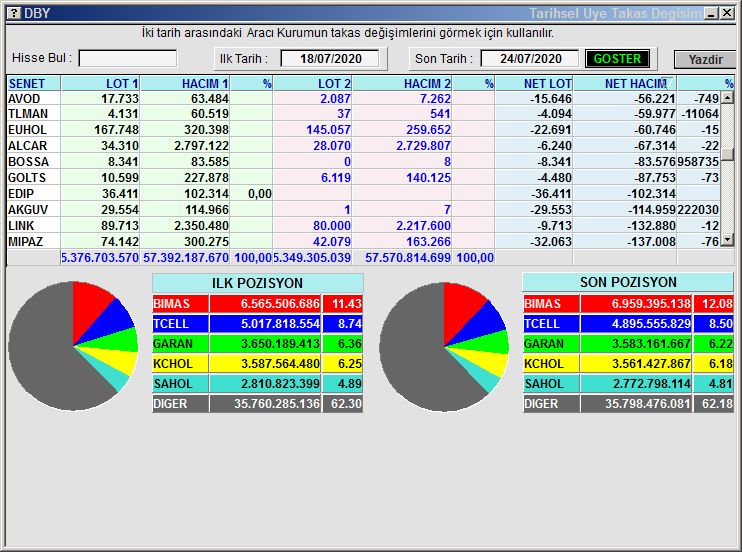Minimize the DBY window
Viewport: 742px width, 552px height.
(709, 13)
